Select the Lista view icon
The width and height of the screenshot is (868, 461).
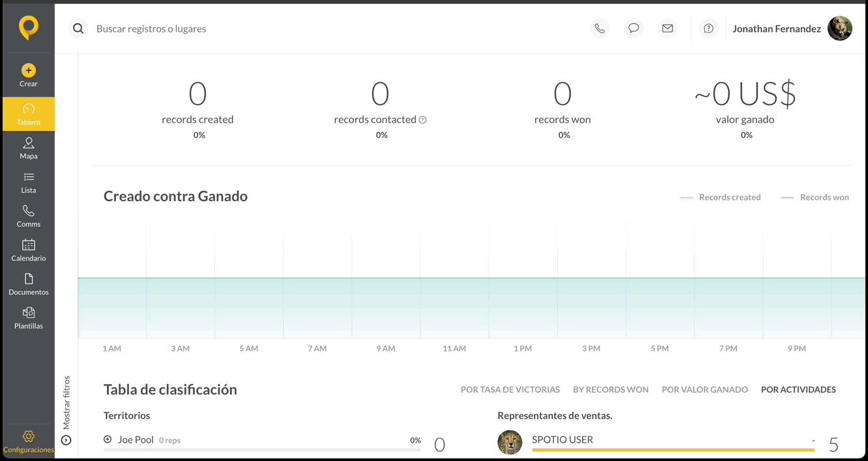coord(28,182)
